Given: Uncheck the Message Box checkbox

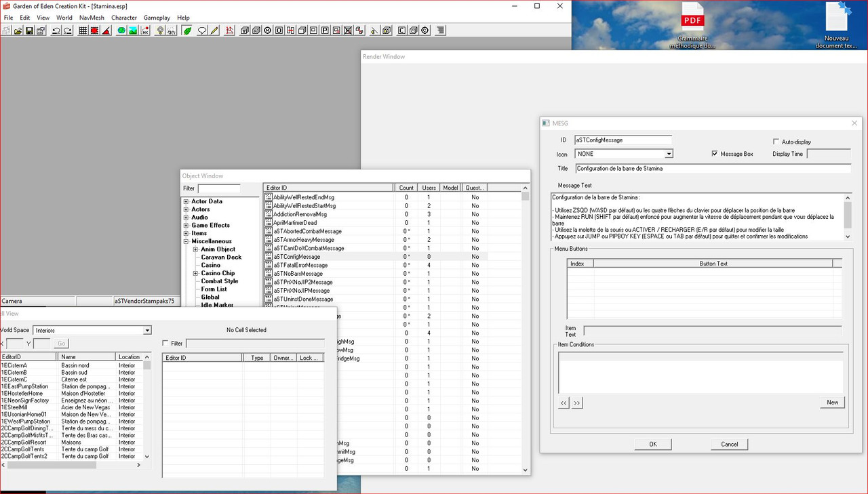Looking at the screenshot, I should (x=715, y=154).
